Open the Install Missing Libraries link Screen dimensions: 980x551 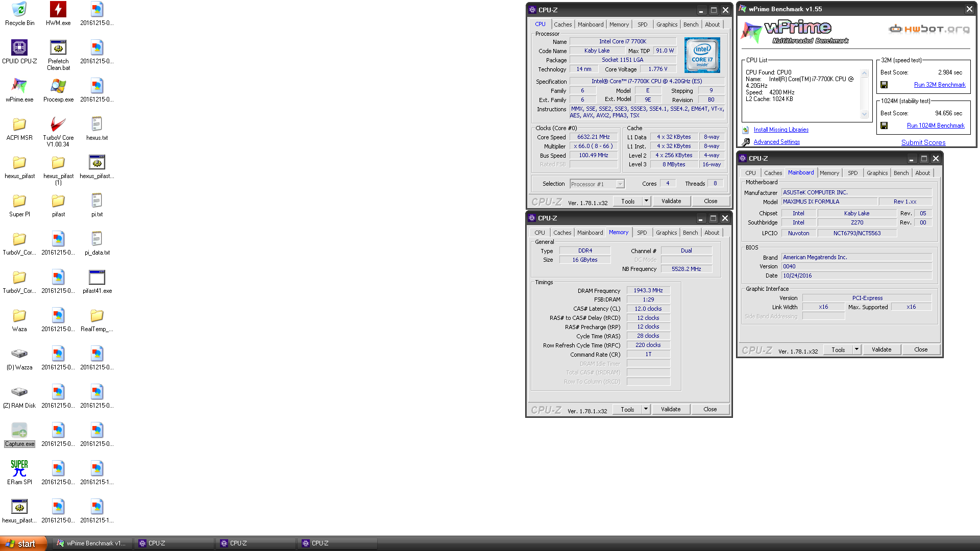781,130
